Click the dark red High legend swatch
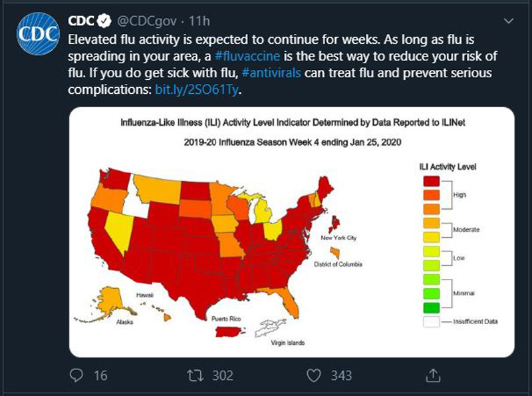The height and width of the screenshot is (396, 532). point(431,181)
